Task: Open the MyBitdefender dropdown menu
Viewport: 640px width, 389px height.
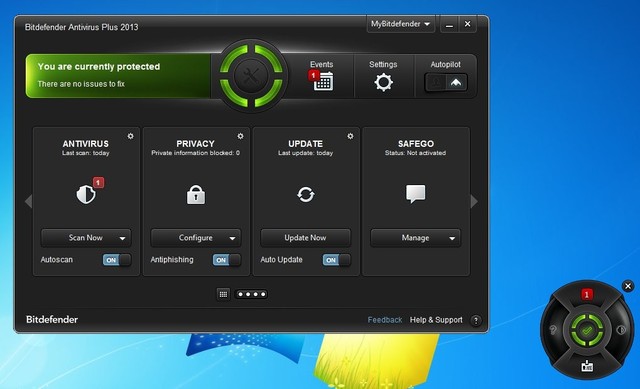Action: pos(400,24)
